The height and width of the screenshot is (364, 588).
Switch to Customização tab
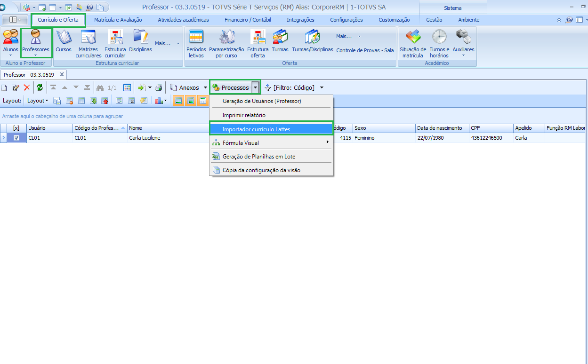coord(394,20)
